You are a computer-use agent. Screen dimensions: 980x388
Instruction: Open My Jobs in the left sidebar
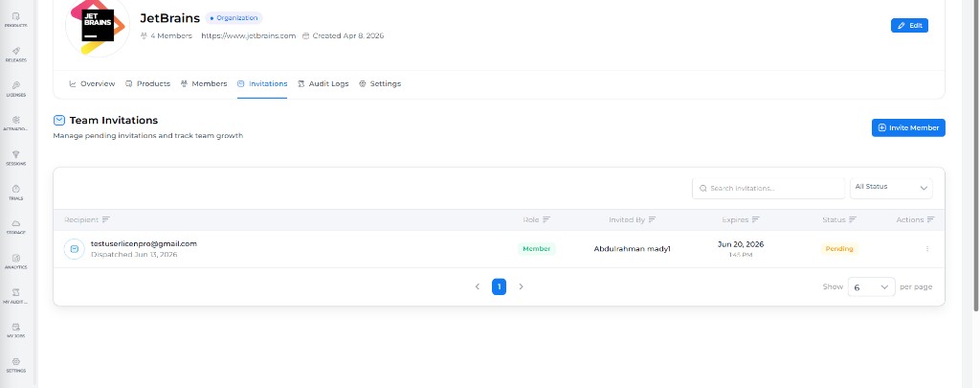click(x=15, y=330)
